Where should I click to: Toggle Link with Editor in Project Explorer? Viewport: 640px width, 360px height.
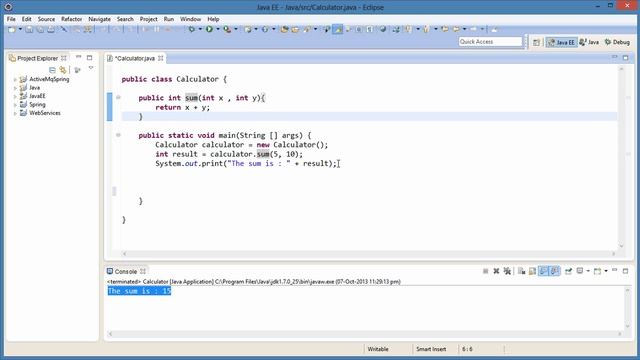pos(62,70)
